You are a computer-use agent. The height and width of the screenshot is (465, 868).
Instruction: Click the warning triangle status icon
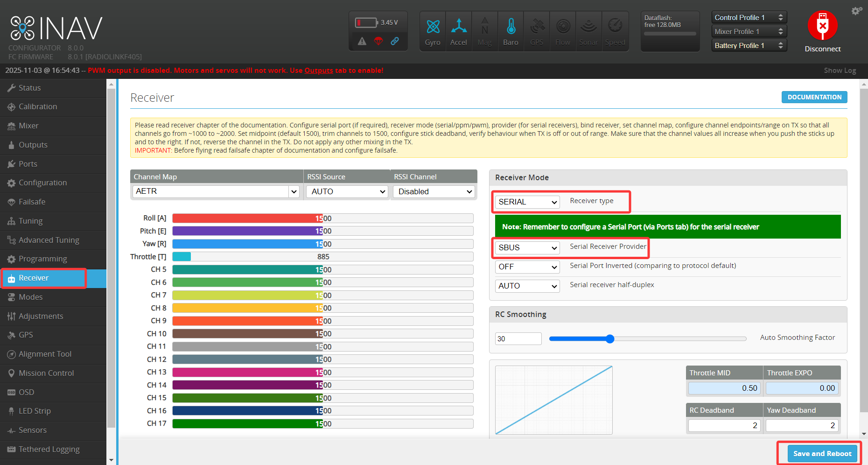(362, 41)
